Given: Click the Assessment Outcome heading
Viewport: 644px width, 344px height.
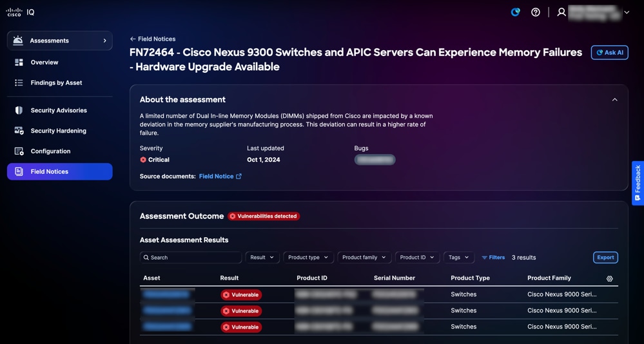Looking at the screenshot, I should (182, 216).
